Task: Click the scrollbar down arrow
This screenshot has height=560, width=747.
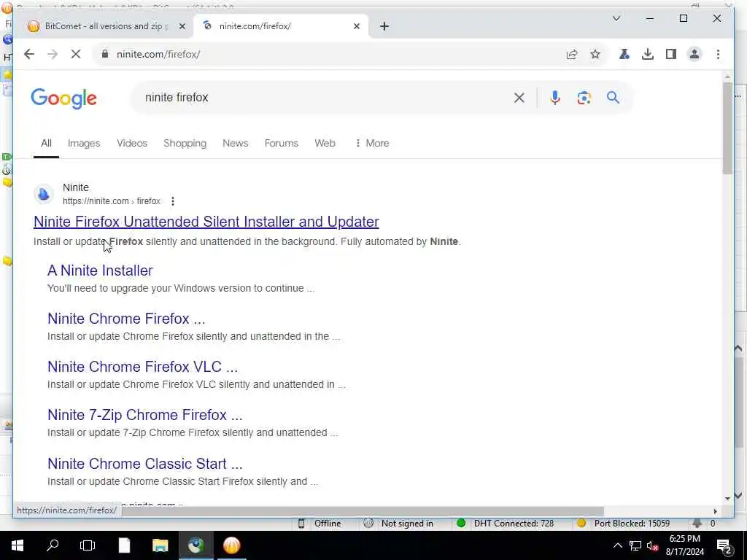Action: (727, 499)
